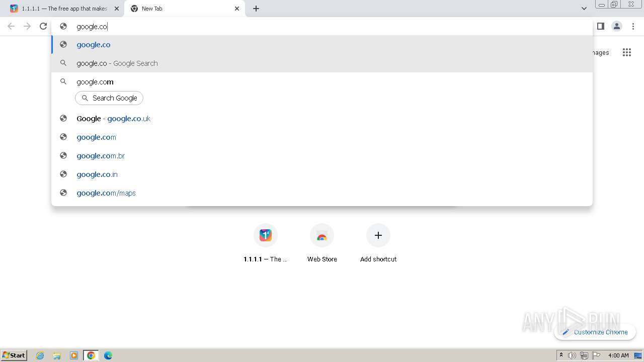Open the google.co.uk suggestion
The height and width of the screenshot is (362, 644).
coord(322,119)
